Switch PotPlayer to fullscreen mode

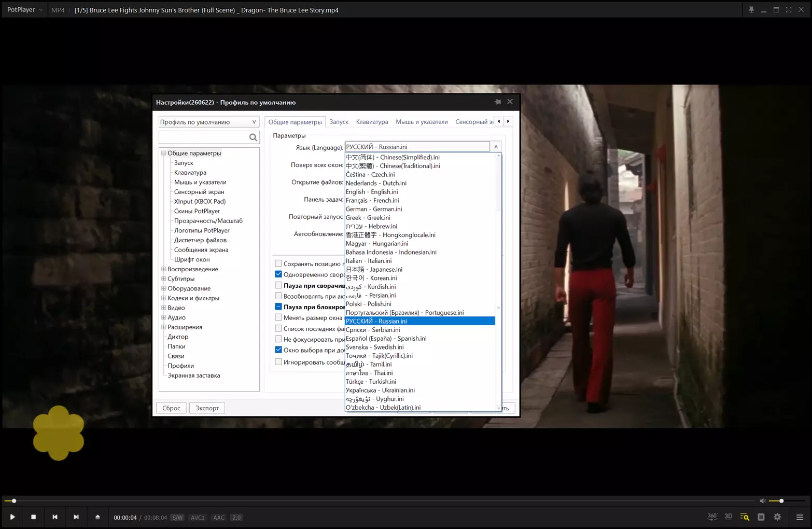coord(789,10)
